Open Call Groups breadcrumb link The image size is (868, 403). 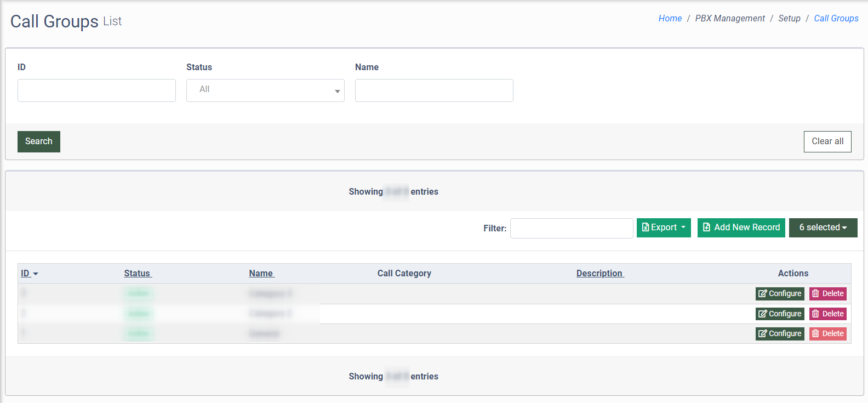[836, 19]
